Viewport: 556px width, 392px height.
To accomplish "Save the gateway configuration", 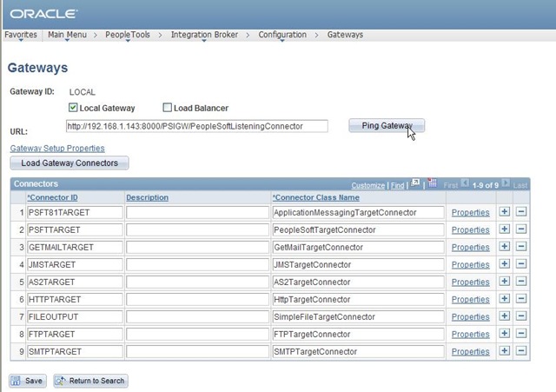I will click(28, 381).
